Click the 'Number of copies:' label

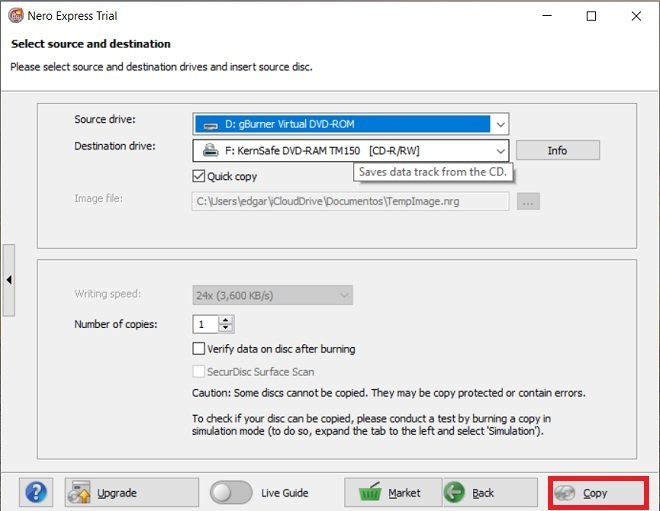point(116,324)
